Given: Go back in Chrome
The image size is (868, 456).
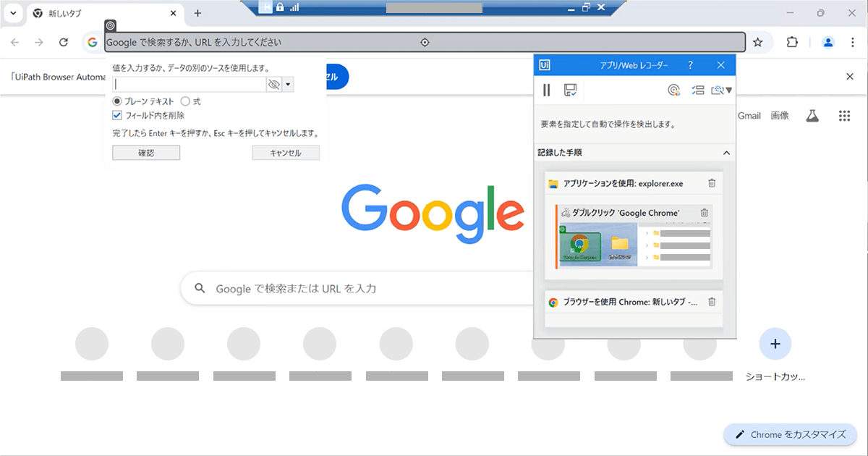Looking at the screenshot, I should point(15,43).
